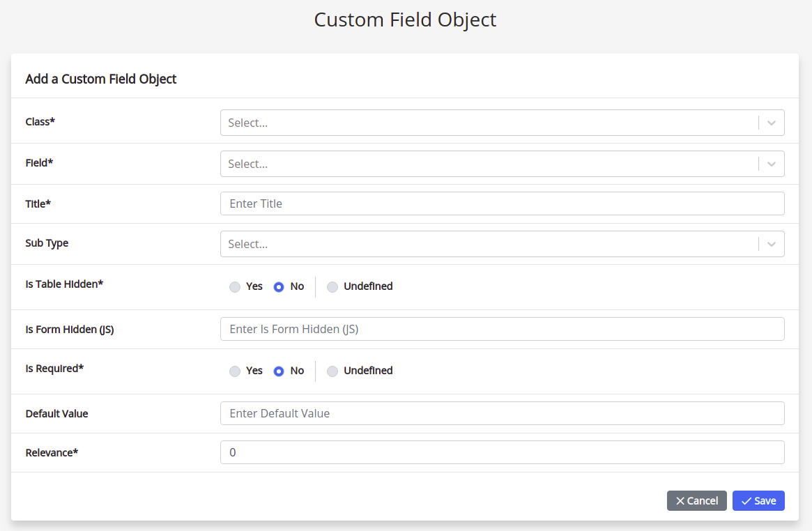The image size is (812, 531).
Task: Click the Sub Type label
Action: (x=47, y=243)
